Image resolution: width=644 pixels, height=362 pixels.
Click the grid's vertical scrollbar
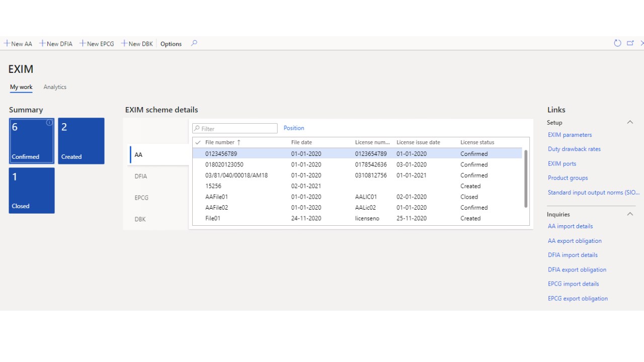tap(526, 178)
